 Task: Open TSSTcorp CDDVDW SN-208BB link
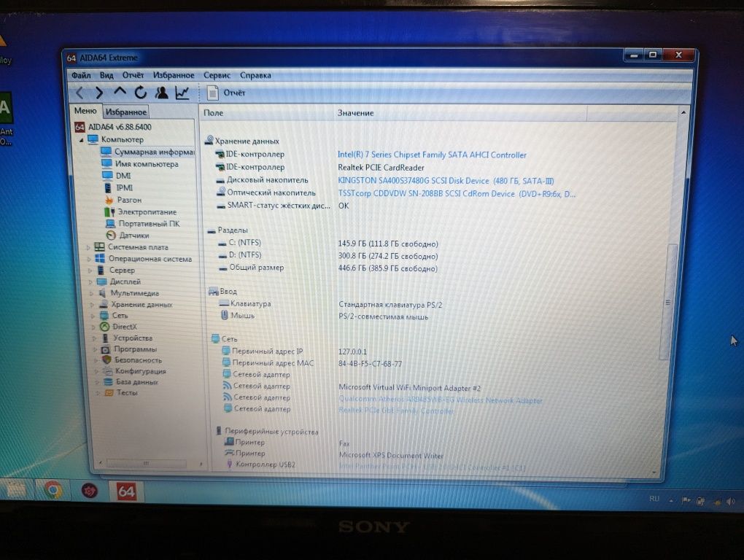tap(457, 194)
